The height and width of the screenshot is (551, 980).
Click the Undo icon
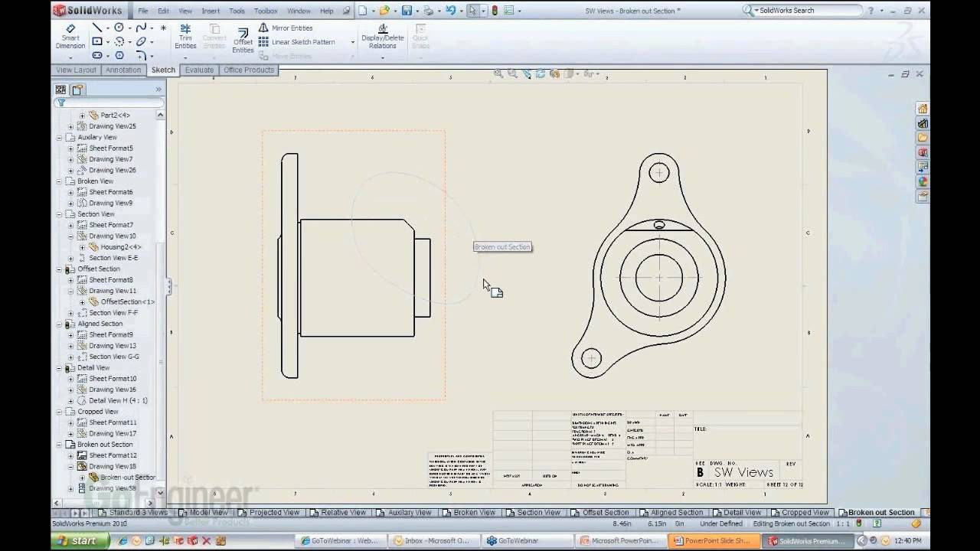[x=450, y=11]
